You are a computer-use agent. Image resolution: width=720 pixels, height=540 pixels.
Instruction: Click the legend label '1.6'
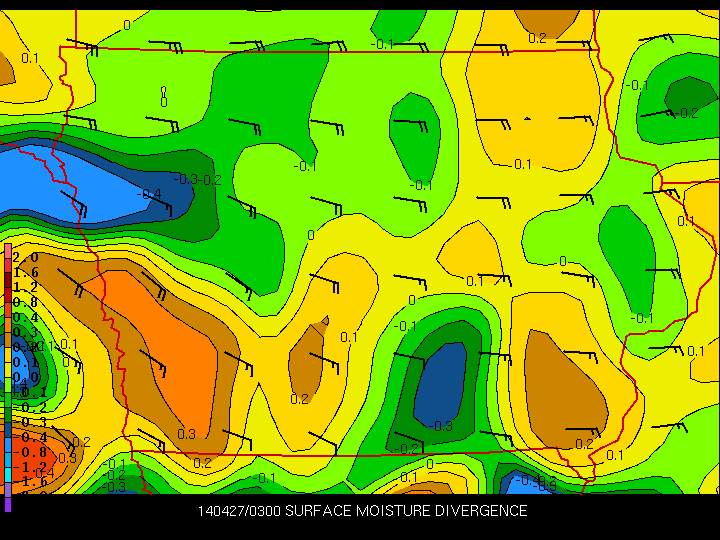pyautogui.click(x=25, y=273)
